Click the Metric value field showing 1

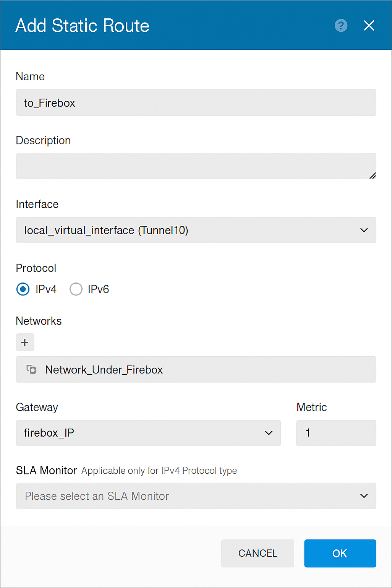click(336, 433)
